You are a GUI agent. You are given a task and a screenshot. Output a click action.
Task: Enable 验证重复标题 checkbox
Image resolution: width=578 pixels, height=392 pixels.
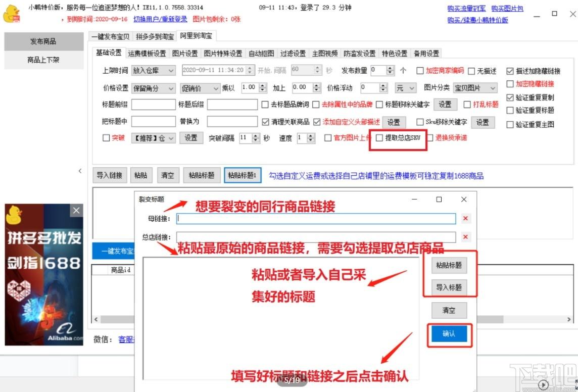pyautogui.click(x=510, y=111)
